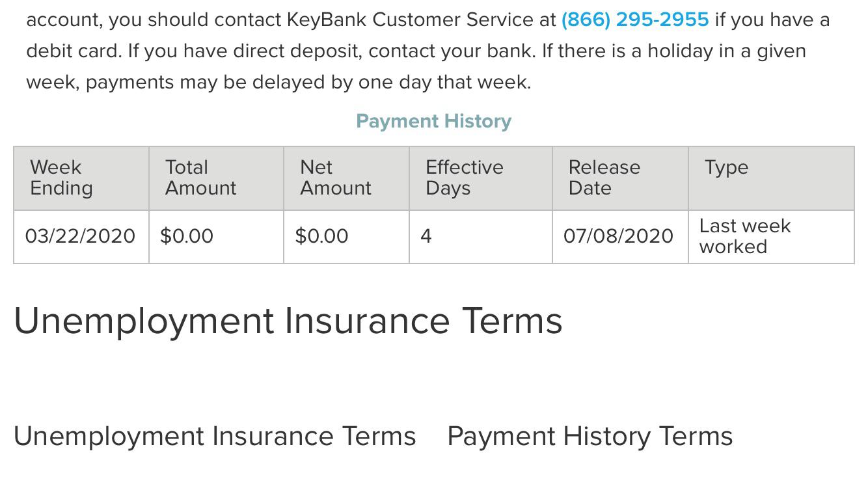Viewport: 868px width, 488px height.
Task: Click the Last week worked type cell
Action: pyautogui.click(x=744, y=236)
